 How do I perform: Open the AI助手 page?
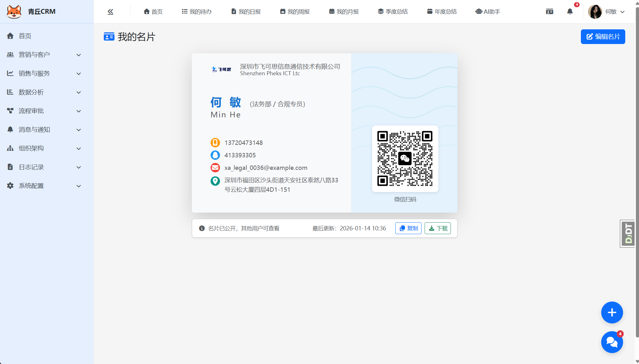[487, 12]
